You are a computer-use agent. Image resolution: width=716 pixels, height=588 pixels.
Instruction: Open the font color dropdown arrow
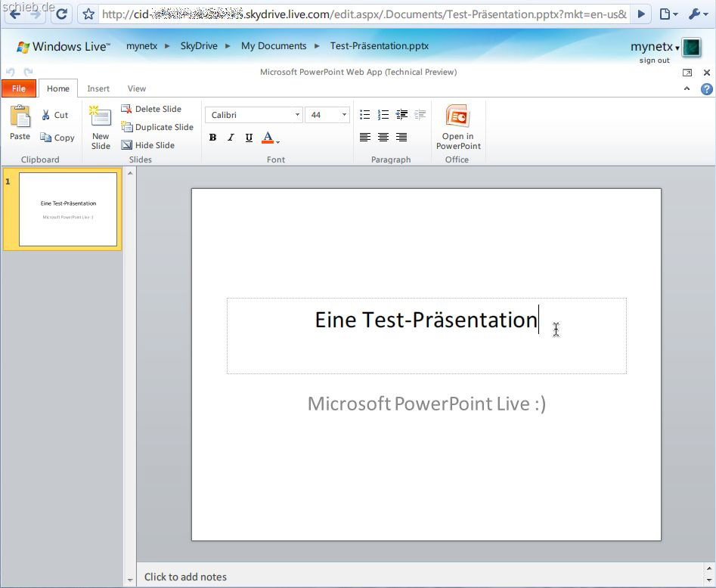tap(278, 141)
